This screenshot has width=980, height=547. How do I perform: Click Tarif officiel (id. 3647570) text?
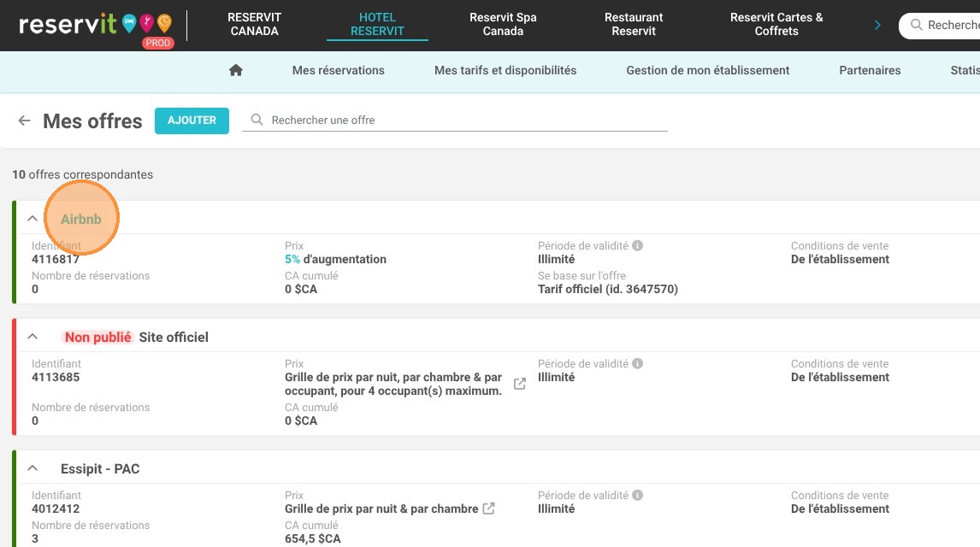(x=607, y=289)
